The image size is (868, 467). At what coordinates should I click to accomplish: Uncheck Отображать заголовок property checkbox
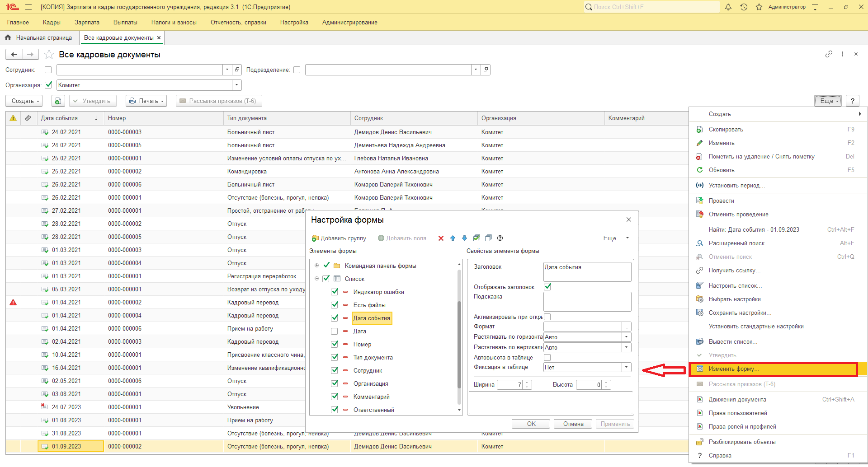[x=547, y=287]
